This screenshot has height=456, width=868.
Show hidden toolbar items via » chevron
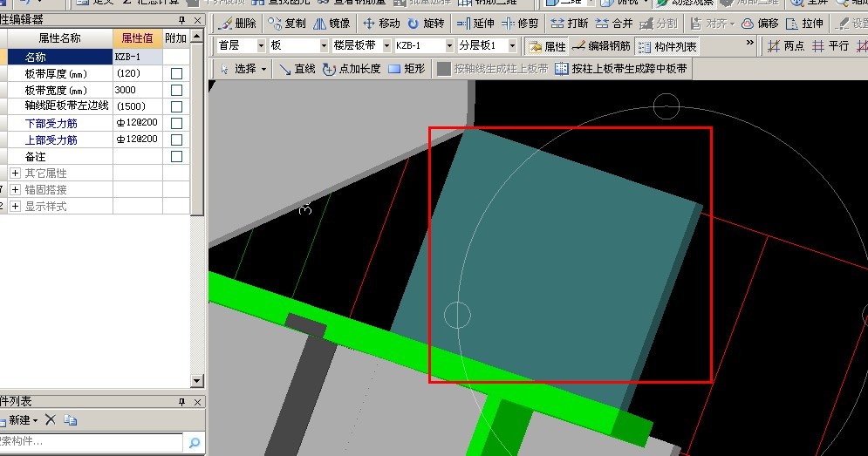coord(750,43)
